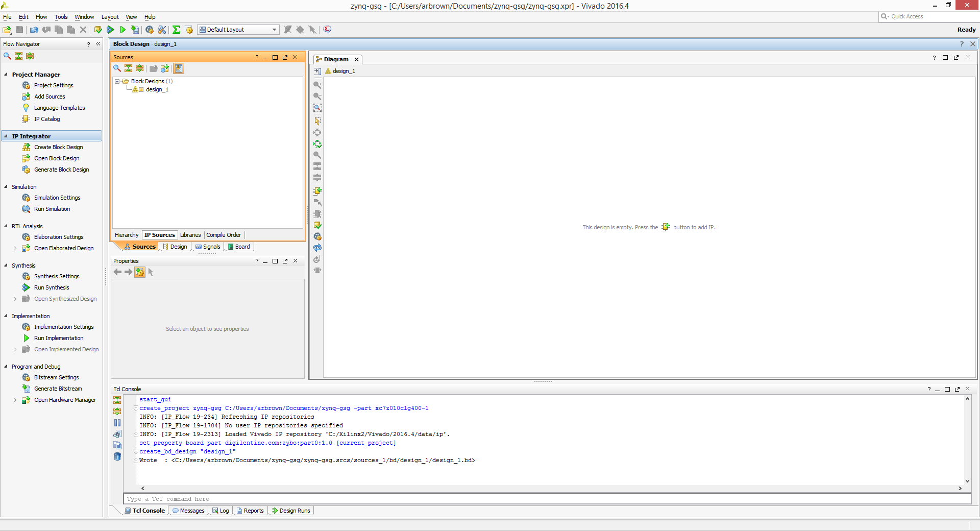This screenshot has width=980, height=531.
Task: Collapse the Synthesis section in Flow Navigator
Action: (6, 265)
